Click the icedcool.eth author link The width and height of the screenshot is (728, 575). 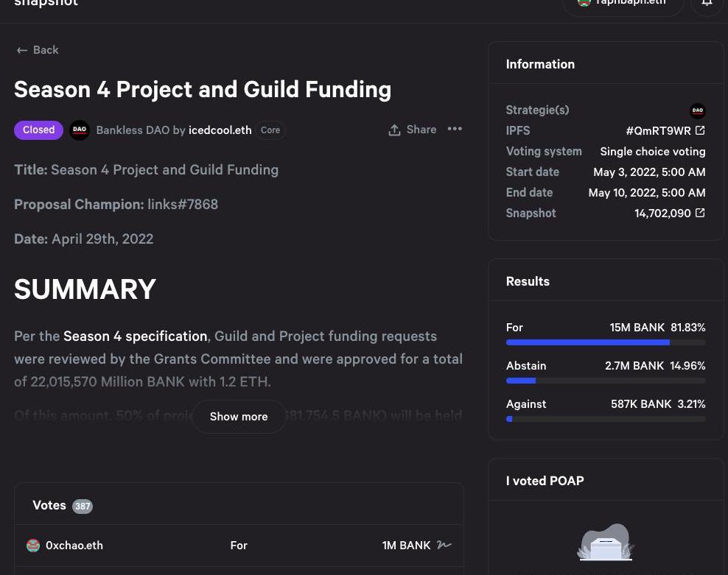(220, 130)
